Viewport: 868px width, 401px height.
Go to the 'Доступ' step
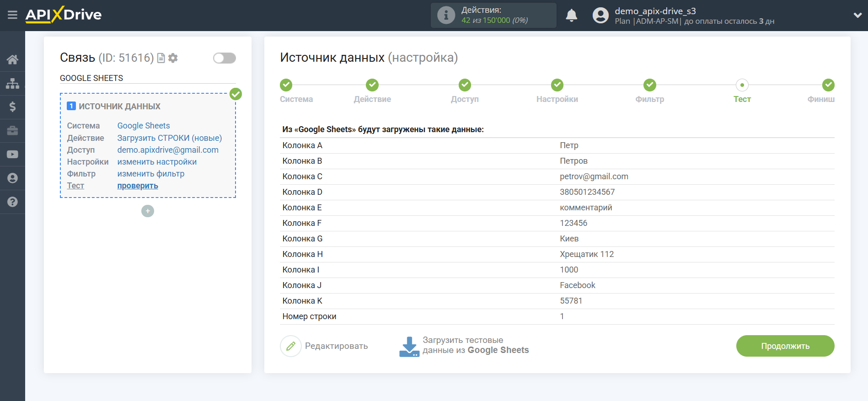[x=465, y=99]
